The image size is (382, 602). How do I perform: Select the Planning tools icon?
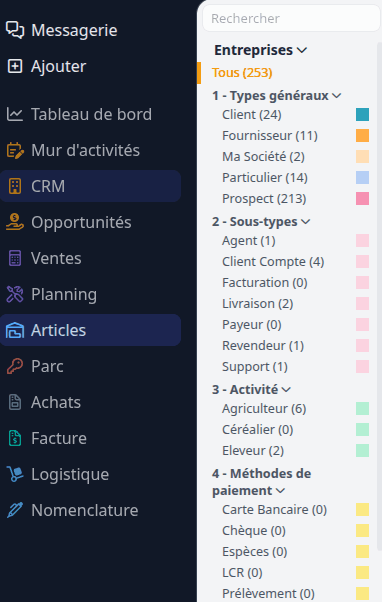pos(15,294)
